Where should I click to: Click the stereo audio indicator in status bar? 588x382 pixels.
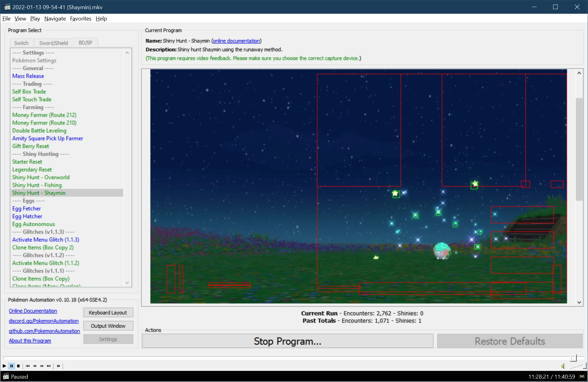pos(582,376)
